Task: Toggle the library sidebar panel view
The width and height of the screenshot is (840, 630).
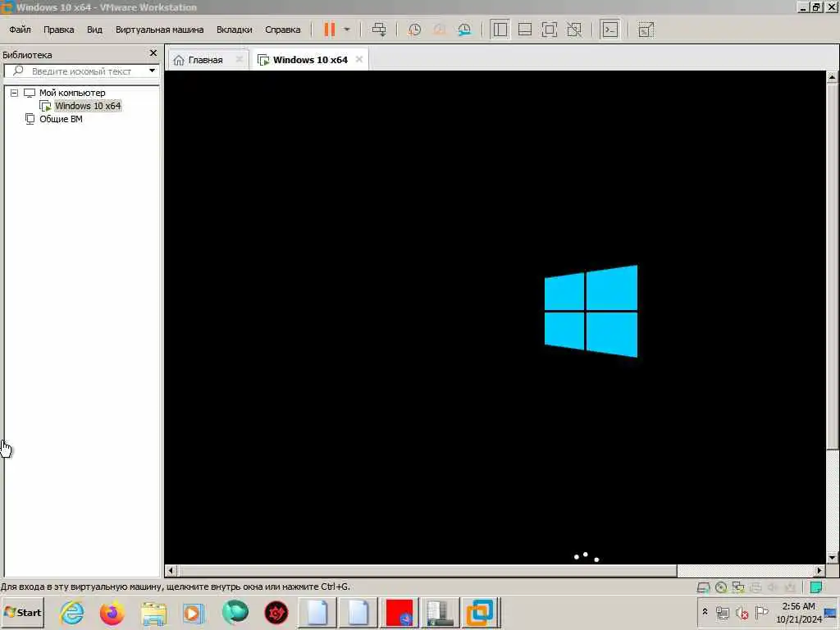Action: [500, 30]
